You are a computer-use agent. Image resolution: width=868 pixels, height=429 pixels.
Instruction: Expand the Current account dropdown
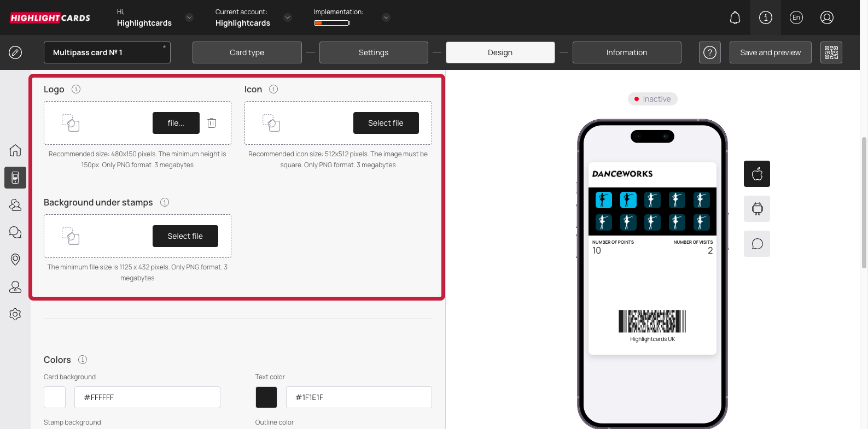click(x=288, y=17)
